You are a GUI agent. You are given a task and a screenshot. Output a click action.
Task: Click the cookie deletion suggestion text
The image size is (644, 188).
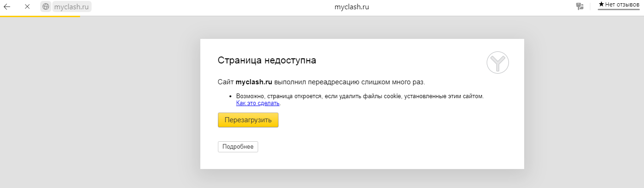[359, 96]
